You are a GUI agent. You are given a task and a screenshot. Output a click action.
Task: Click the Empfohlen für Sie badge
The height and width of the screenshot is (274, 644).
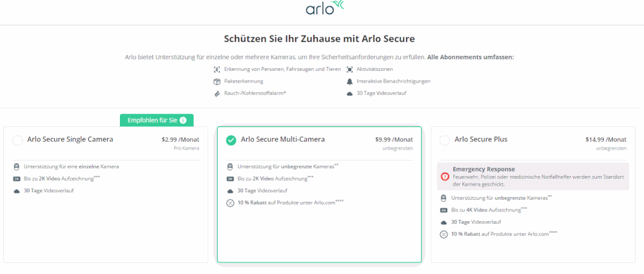(157, 121)
